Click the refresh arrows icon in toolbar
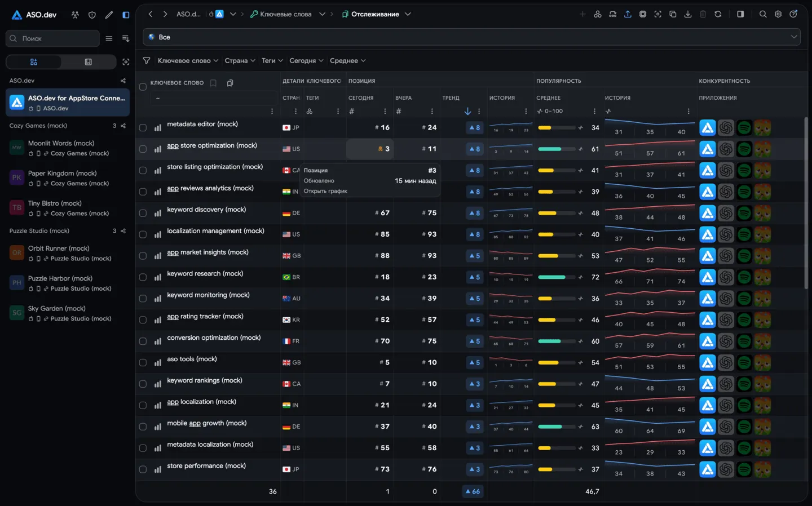812x506 pixels. (718, 14)
